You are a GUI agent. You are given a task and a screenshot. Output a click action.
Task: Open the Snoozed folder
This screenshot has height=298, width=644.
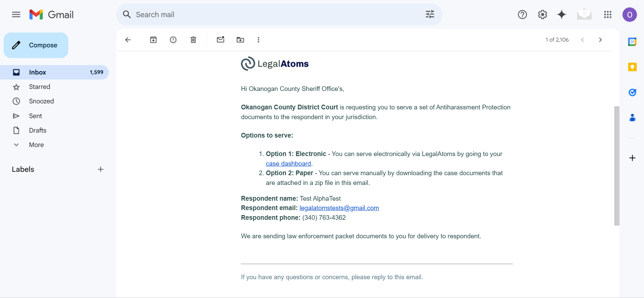tap(54, 101)
